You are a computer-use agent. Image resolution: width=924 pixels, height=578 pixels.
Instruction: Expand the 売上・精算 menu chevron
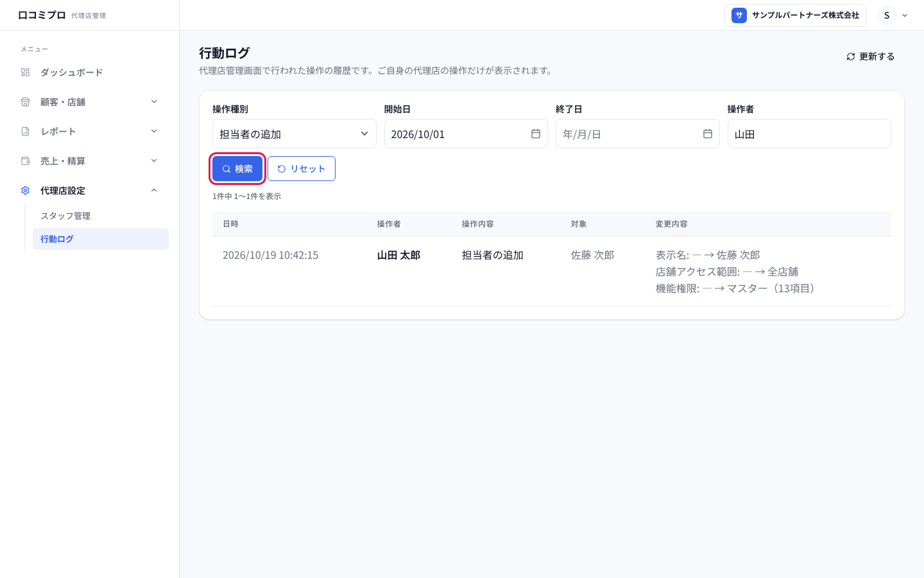pos(154,161)
